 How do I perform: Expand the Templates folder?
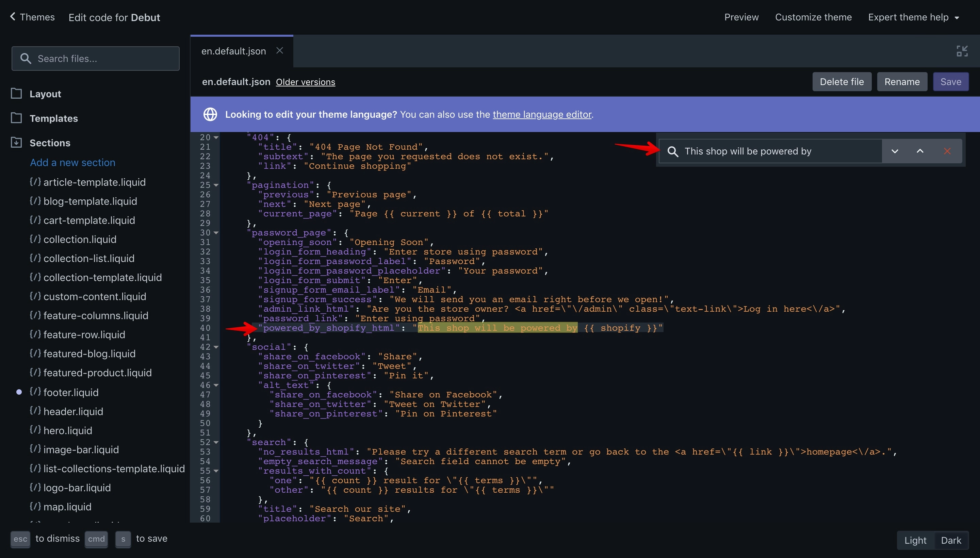[54, 118]
